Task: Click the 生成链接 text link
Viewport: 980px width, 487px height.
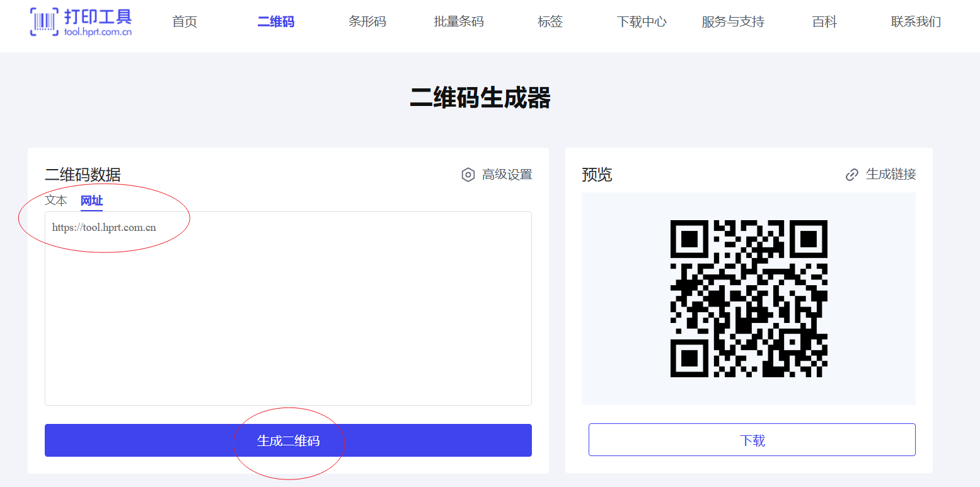Action: pos(891,174)
